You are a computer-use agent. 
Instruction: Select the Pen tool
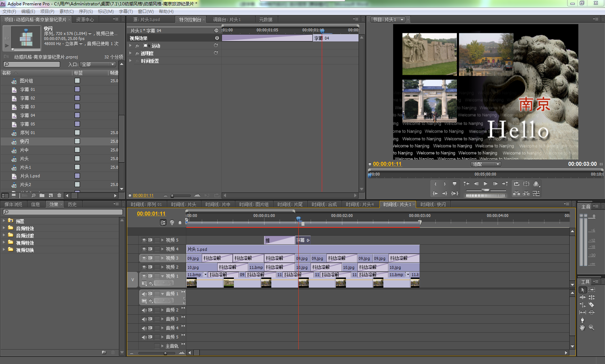click(x=582, y=320)
